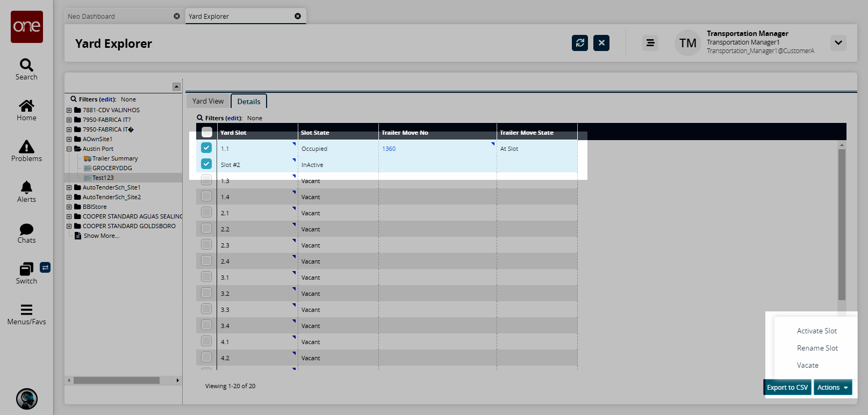Screen dimensions: 868x415
Task: Click the Export to CSV button
Action: pos(787,387)
